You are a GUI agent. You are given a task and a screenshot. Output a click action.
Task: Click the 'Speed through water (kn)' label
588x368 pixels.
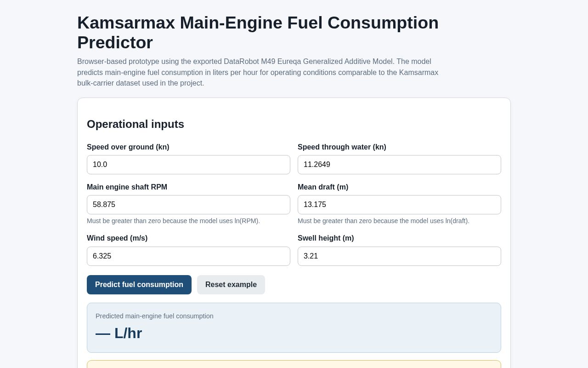click(342, 147)
